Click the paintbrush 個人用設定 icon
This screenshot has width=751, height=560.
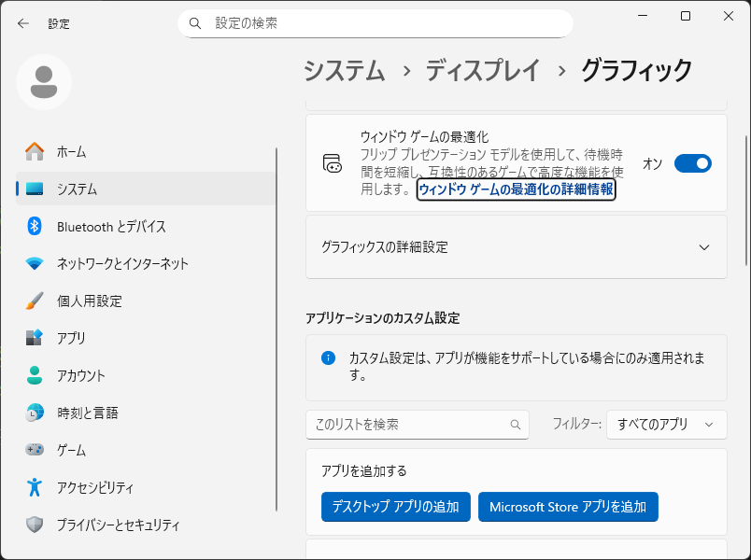pos(35,301)
